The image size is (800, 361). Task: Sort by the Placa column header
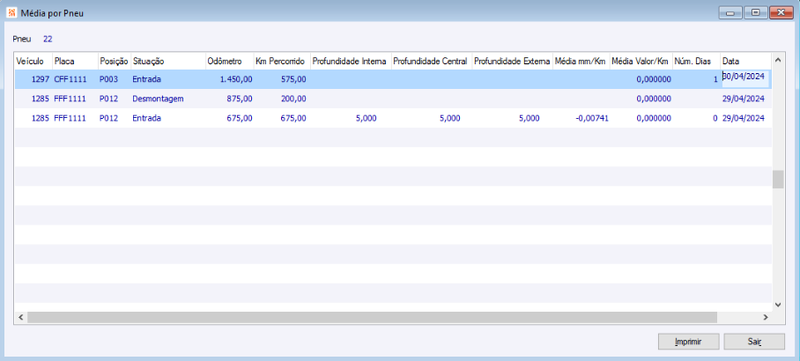pyautogui.click(x=75, y=61)
